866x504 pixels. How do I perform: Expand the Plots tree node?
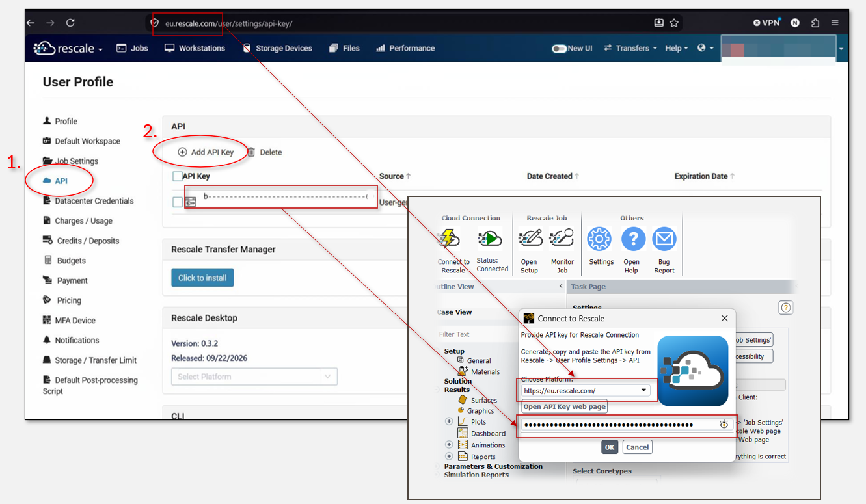click(x=449, y=421)
